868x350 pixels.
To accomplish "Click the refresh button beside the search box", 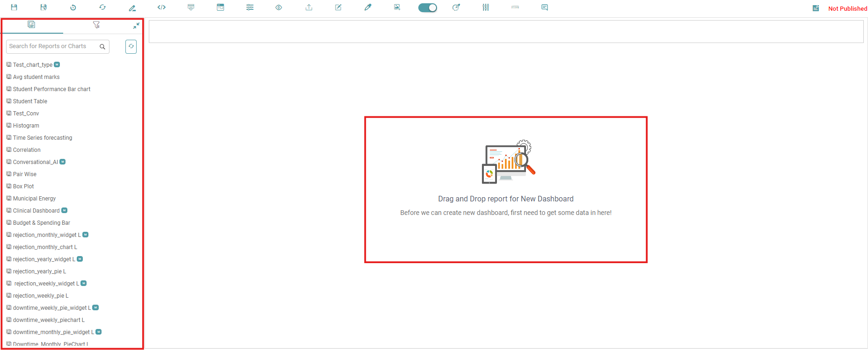I will click(131, 46).
